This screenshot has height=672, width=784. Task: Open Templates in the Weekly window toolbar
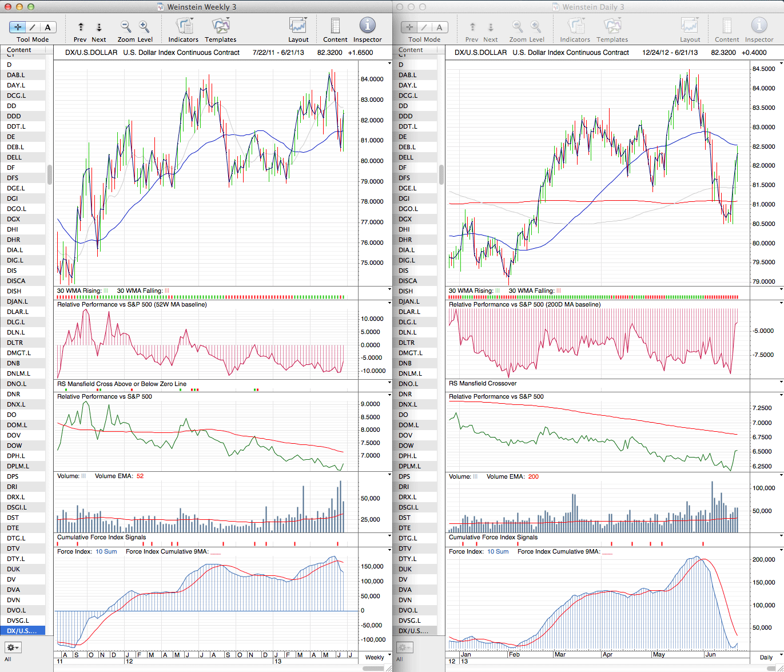(220, 26)
